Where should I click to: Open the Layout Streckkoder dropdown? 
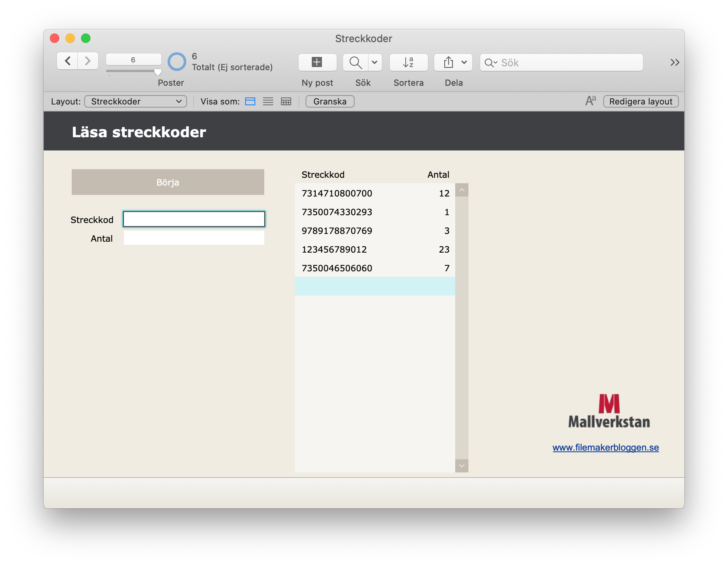(x=136, y=101)
